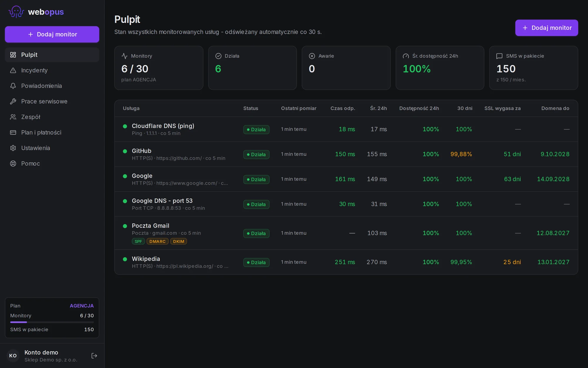Open the Ustawienia menu item
588x368 pixels.
click(52, 148)
